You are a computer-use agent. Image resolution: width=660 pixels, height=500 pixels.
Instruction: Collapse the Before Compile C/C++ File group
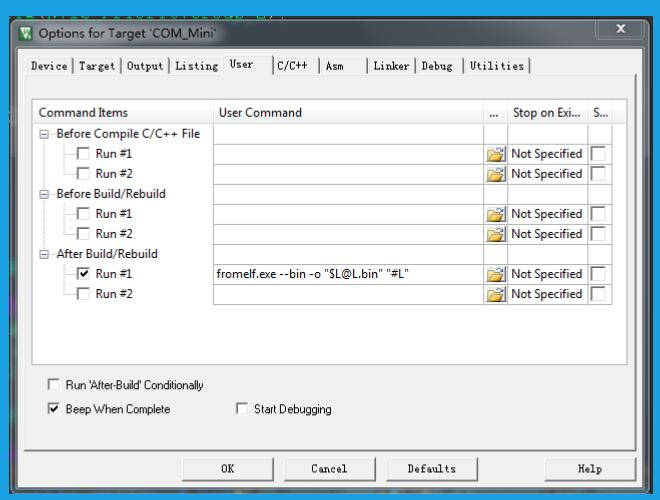(x=44, y=134)
